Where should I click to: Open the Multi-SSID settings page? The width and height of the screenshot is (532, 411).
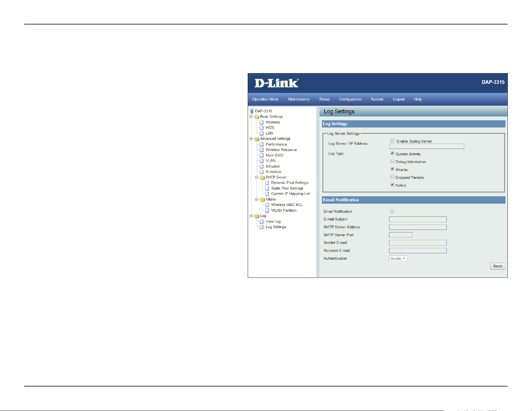(275, 155)
